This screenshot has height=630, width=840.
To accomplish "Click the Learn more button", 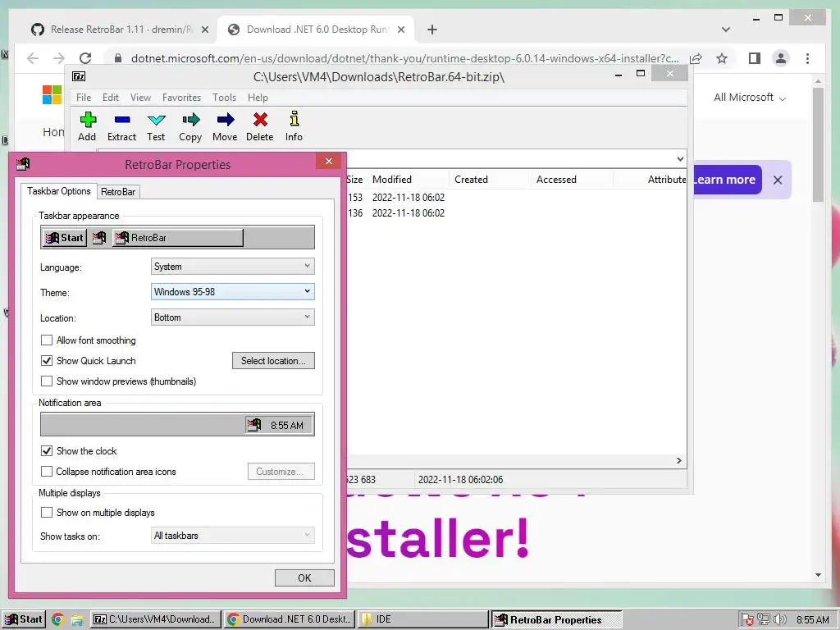I will coord(727,180).
